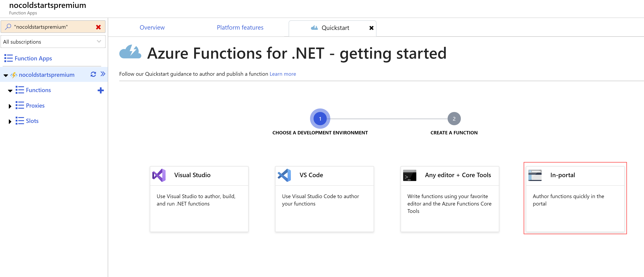Click the Function Apps list icon

click(8, 58)
